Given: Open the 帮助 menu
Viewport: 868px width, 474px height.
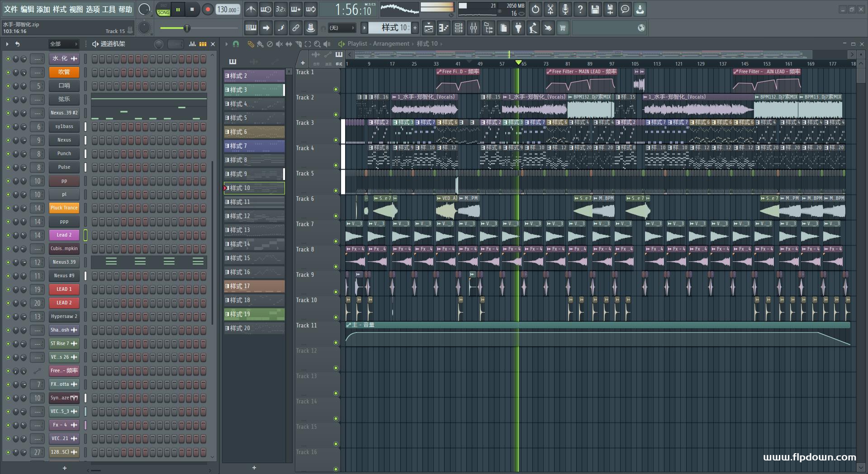Looking at the screenshot, I should pos(125,9).
